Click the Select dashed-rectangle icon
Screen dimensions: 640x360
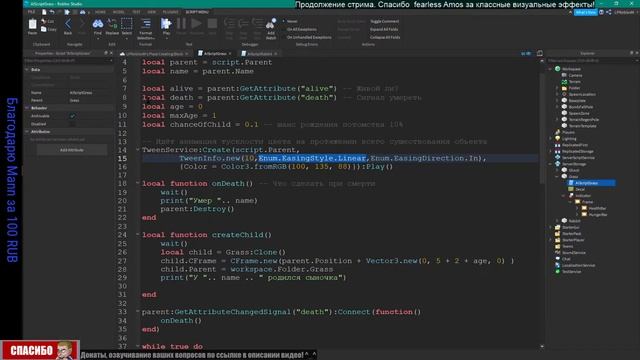coord(127,24)
